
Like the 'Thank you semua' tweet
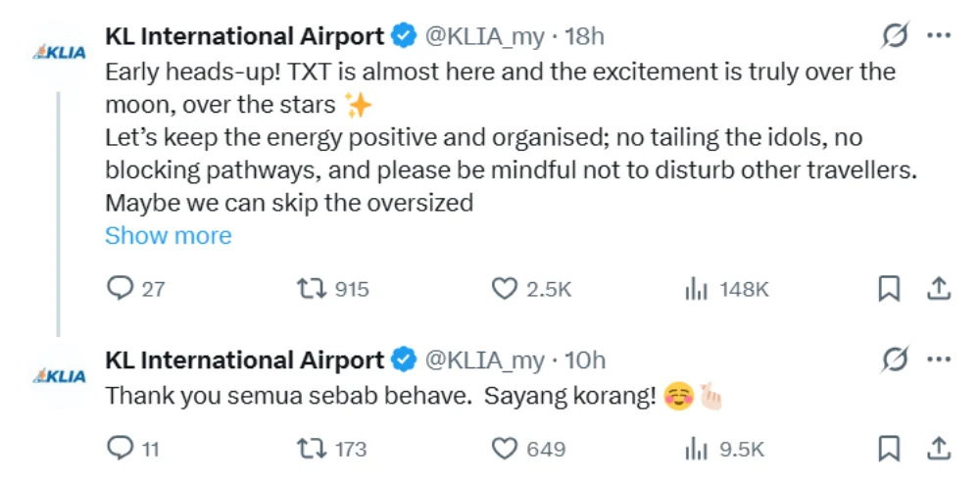pos(504,449)
